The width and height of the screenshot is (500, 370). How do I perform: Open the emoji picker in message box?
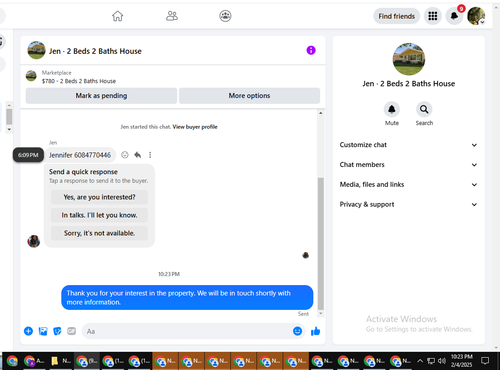coord(297,331)
